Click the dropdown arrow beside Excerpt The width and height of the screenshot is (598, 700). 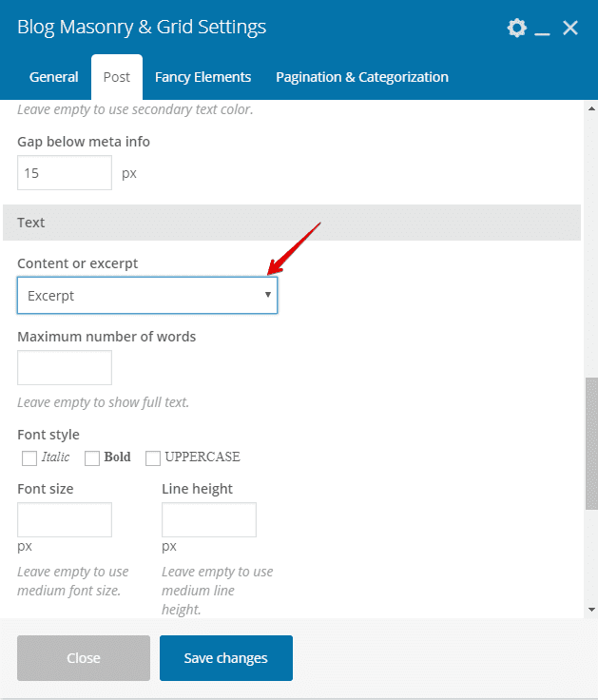[x=268, y=295]
